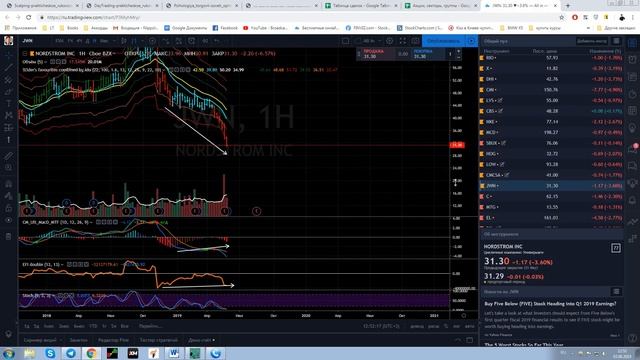Hide the Obvlw (5) indicator
Screen dimensions: 640x360
pyautogui.click(x=53, y=62)
